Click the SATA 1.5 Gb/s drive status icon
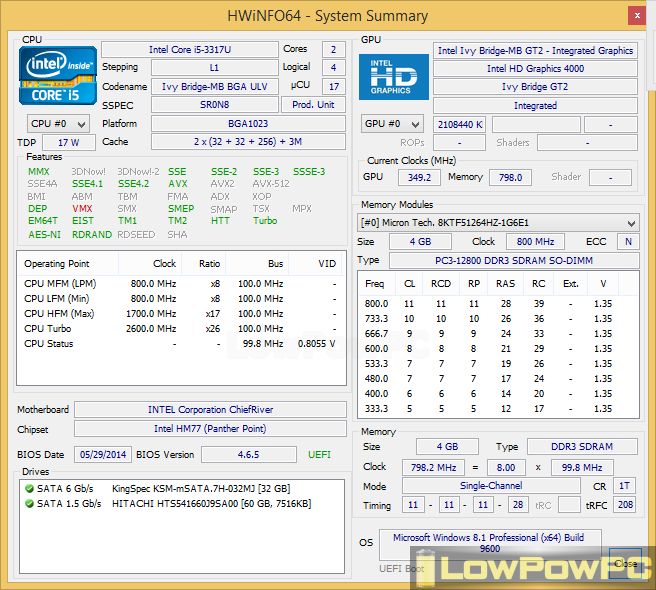This screenshot has height=590, width=656. tap(29, 503)
